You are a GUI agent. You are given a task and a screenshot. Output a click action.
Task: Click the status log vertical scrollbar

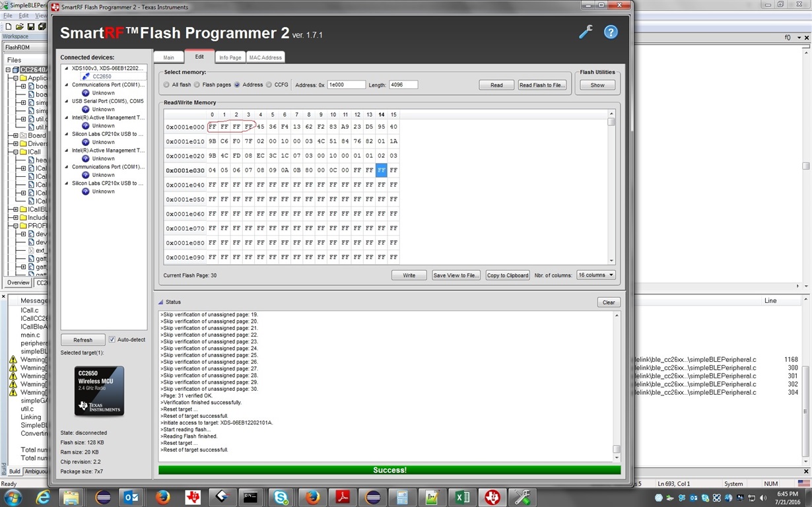(617, 387)
